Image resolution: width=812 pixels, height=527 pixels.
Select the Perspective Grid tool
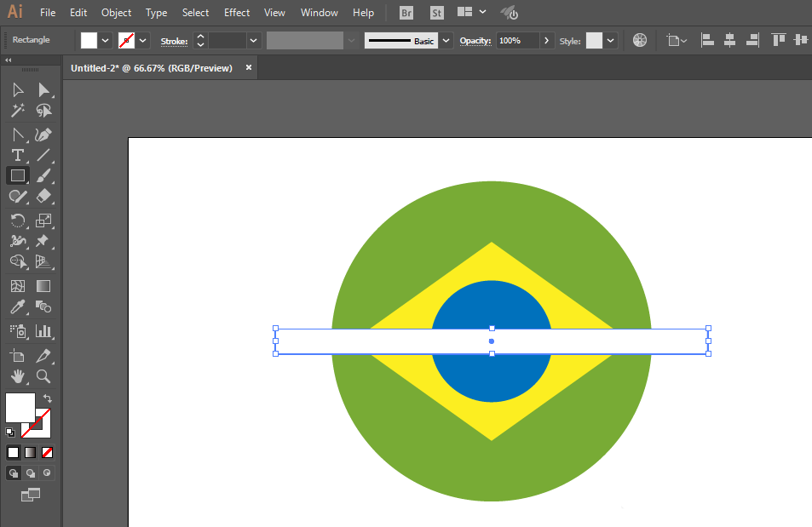tap(43, 262)
